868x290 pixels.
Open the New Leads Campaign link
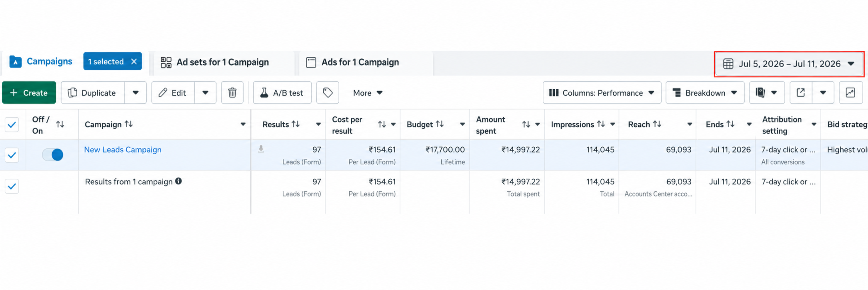123,150
